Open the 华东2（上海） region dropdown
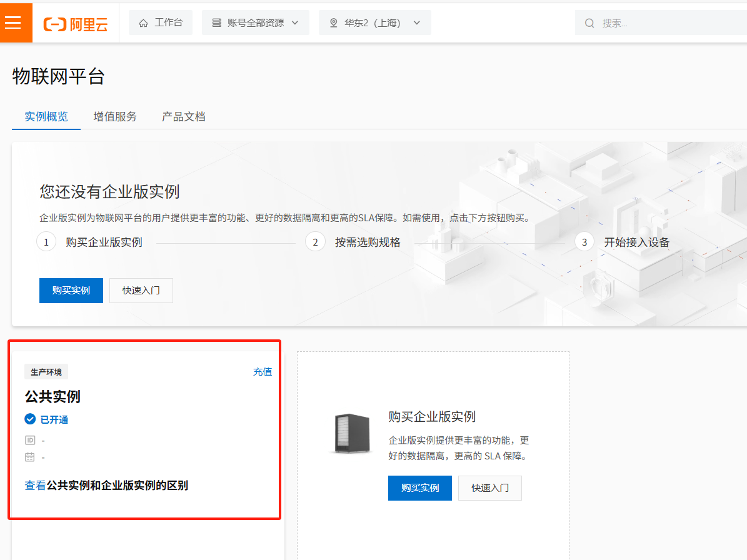 [x=375, y=23]
